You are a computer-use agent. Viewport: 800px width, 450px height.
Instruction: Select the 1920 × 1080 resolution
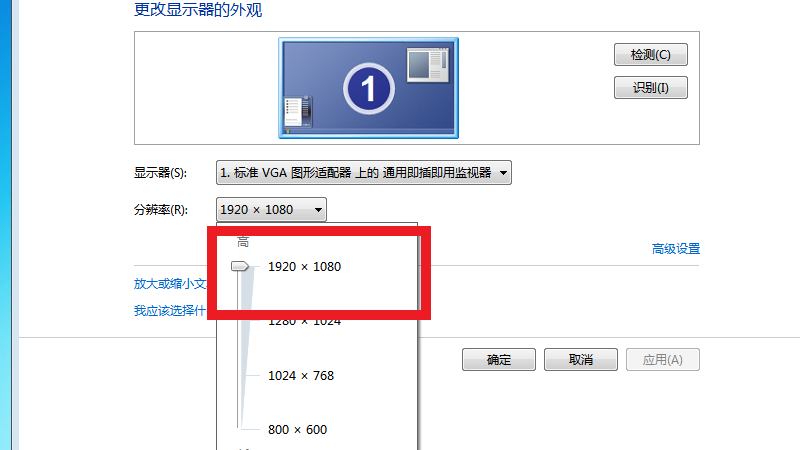tap(304, 267)
